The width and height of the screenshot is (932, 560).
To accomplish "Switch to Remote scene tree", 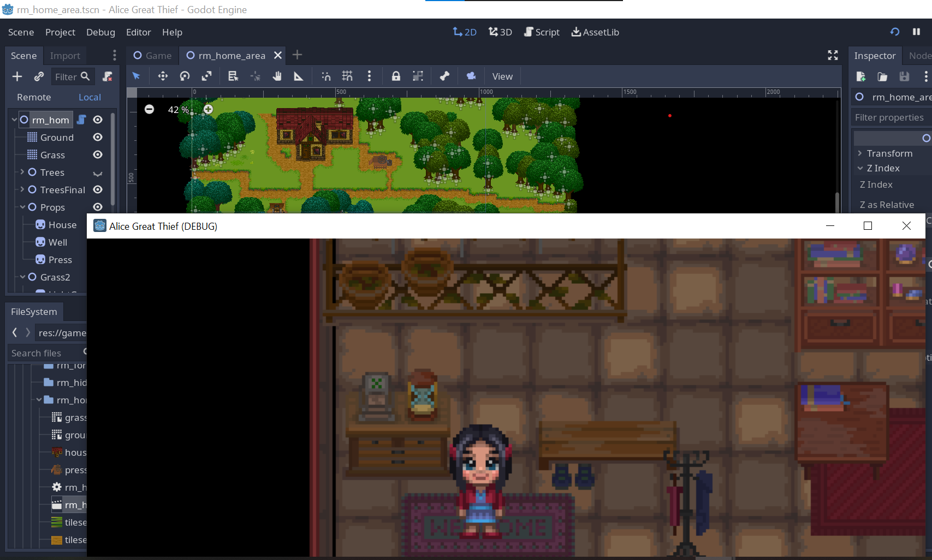I will (34, 97).
